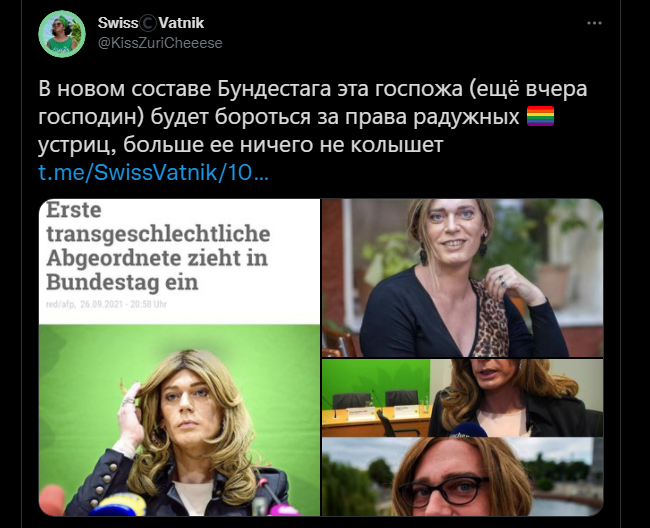Open the photo with the leopard scarf
Viewport: 650px width, 528px height.
[x=463, y=278]
